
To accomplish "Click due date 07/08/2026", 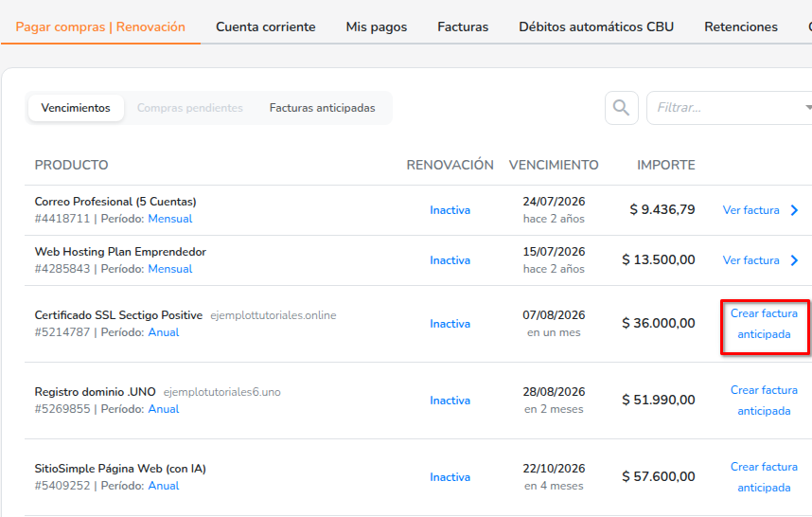I will click(554, 315).
